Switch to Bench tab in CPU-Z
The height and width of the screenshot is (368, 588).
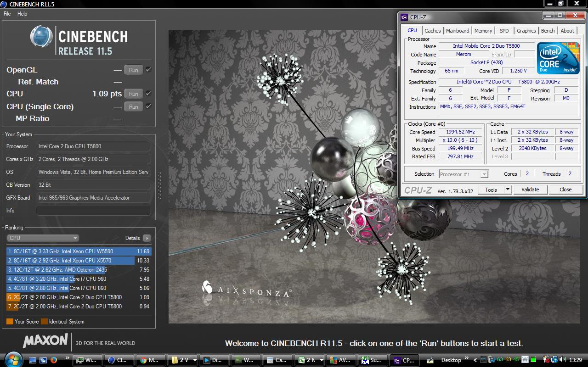coord(548,31)
